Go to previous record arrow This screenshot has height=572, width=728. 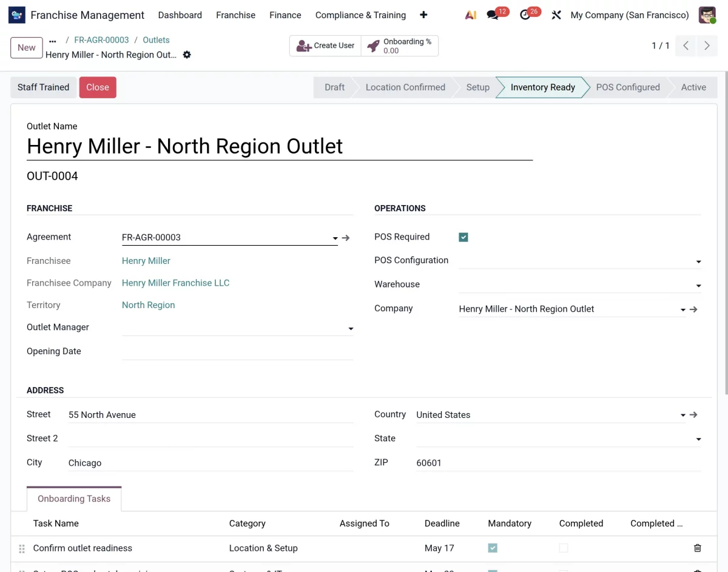[x=686, y=45]
